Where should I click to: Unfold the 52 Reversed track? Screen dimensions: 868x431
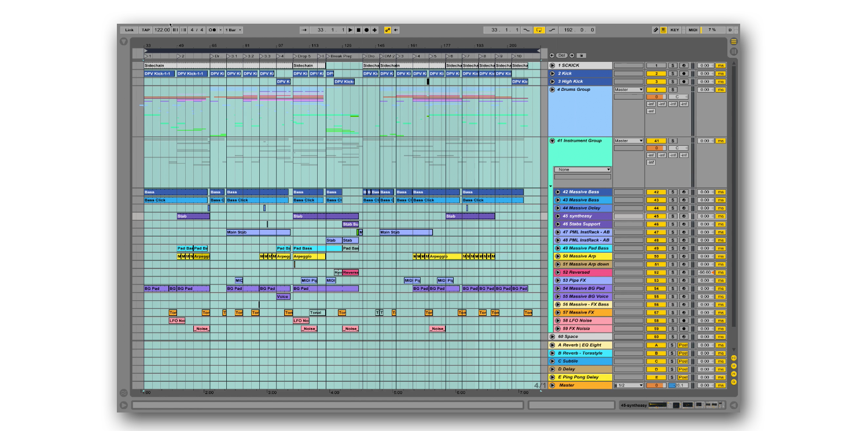(x=558, y=272)
